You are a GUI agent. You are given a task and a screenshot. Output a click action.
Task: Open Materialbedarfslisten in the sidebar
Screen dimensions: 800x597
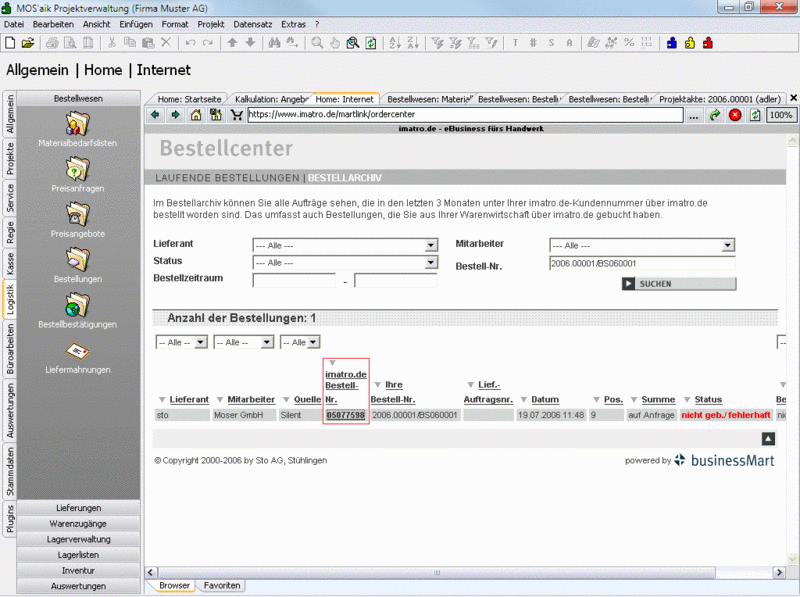[x=78, y=130]
